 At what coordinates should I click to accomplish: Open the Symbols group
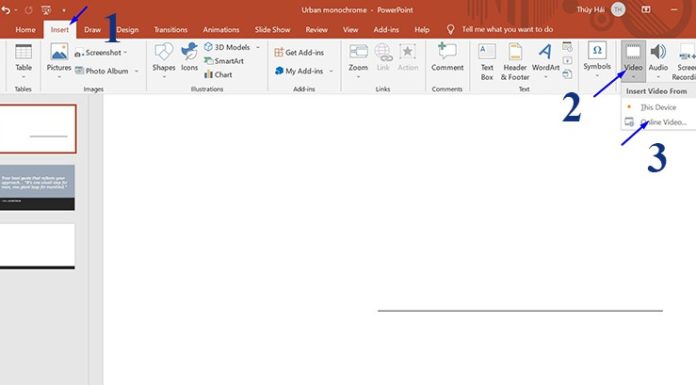pos(597,60)
